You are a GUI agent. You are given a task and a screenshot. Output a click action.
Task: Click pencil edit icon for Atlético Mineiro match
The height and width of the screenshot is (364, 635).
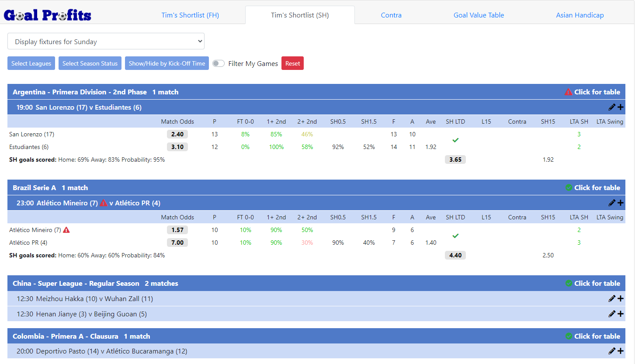point(612,203)
